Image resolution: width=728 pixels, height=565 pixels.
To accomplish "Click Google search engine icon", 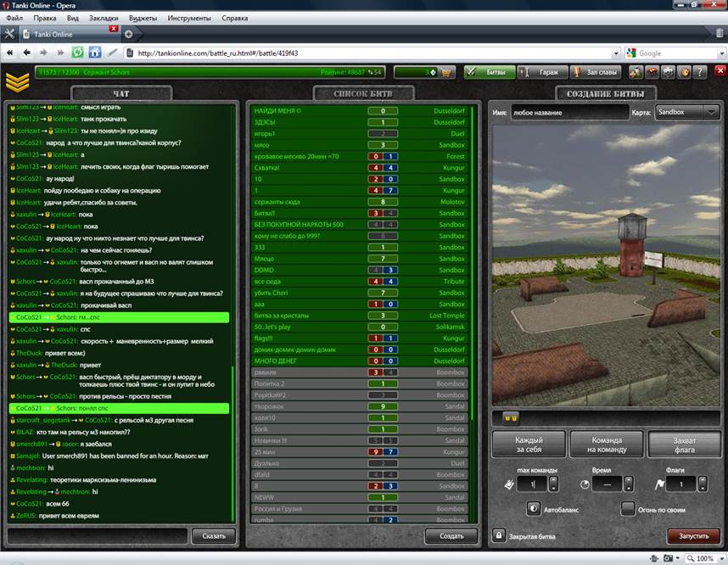I will pyautogui.click(x=631, y=53).
